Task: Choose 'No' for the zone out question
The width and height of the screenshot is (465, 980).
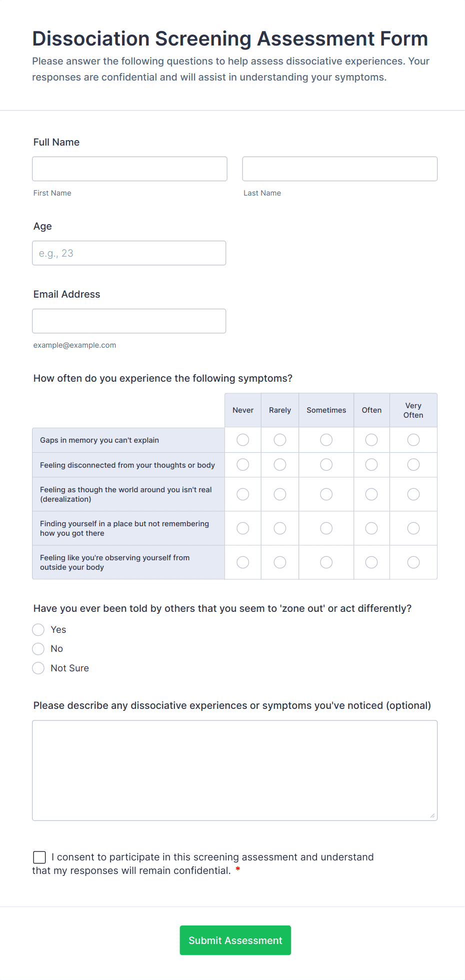Action: coord(38,648)
